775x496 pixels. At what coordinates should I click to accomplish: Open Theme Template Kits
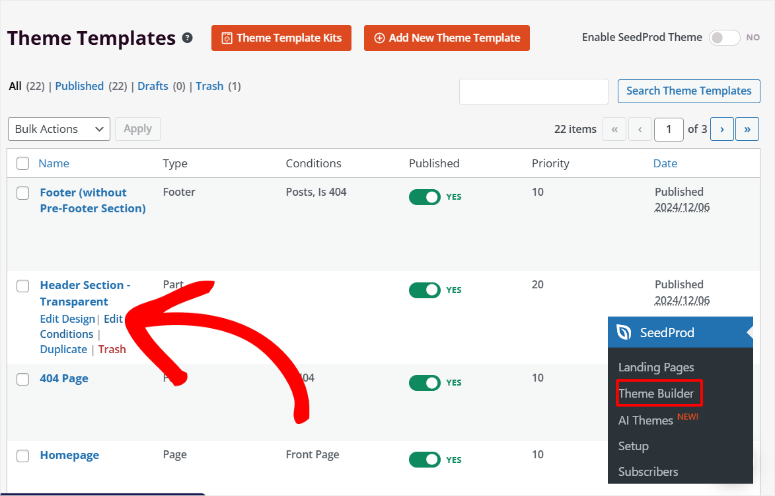(x=281, y=38)
